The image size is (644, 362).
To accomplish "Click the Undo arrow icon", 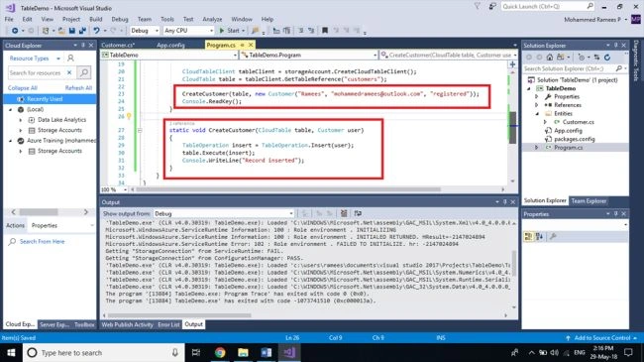I will [96, 31].
